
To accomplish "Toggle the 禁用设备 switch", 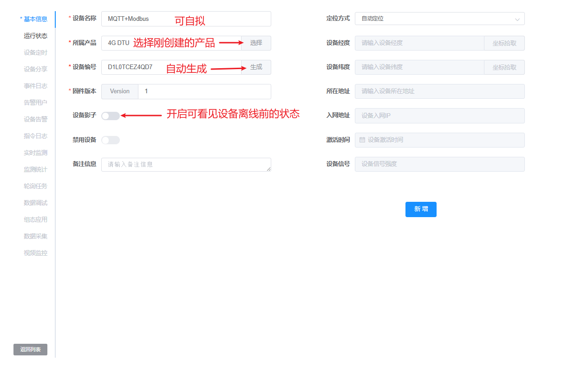I will [x=111, y=140].
